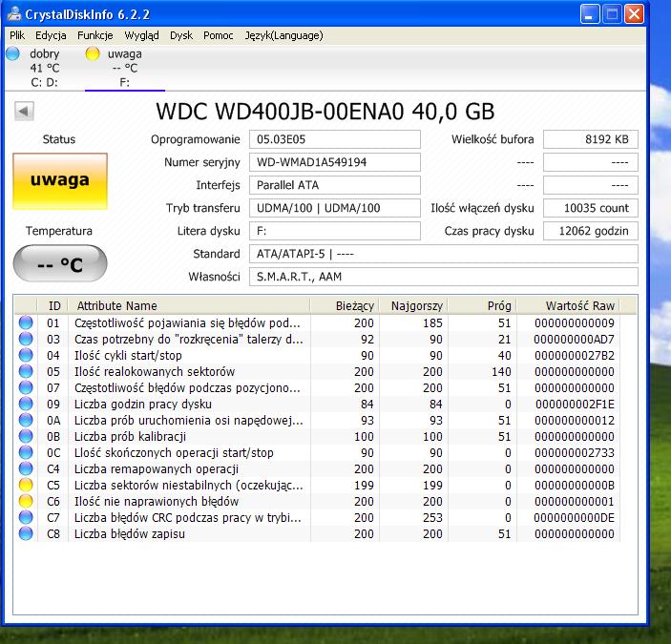Click the features field 'S.M.A.R.T., AAM'
671x644 pixels.
pos(443,277)
